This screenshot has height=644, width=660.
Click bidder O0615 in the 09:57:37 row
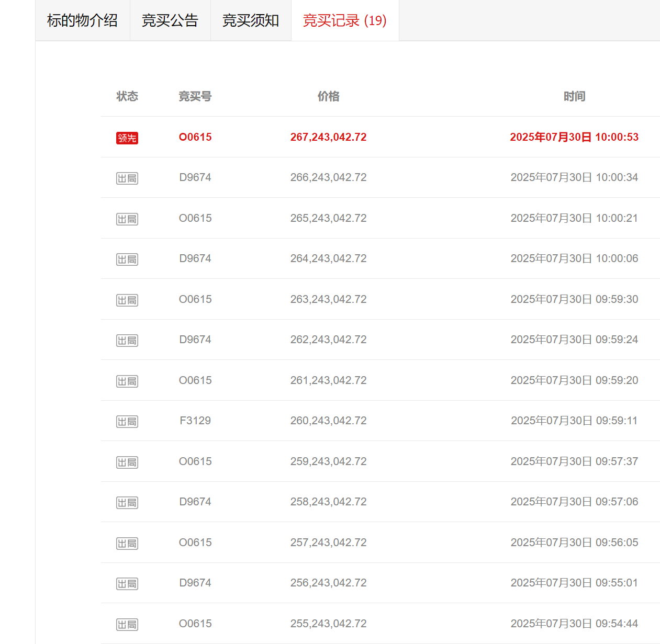(x=195, y=461)
